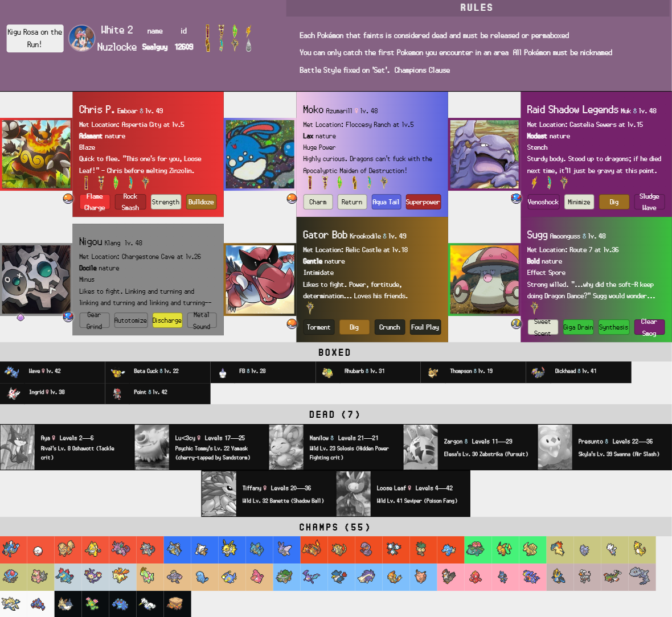Image resolution: width=672 pixels, height=617 pixels.
Task: Click the Arbok sprite in Champs
Action: (x=366, y=549)
